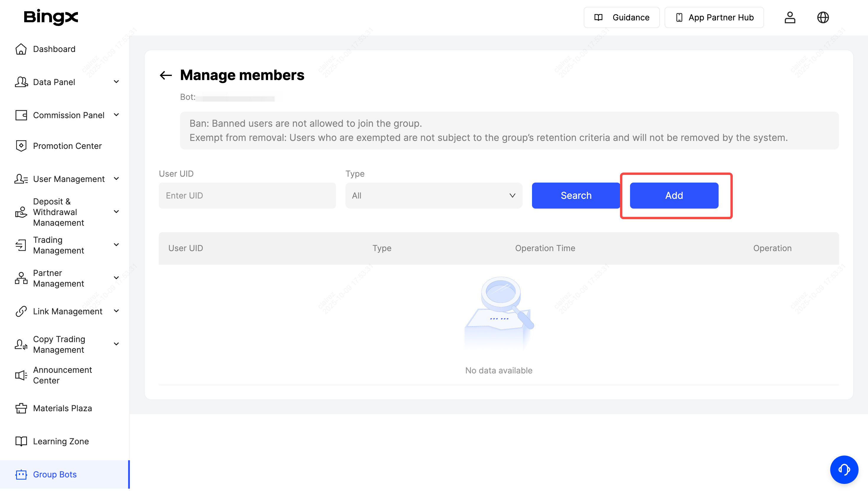Click the Materials Plaza gift icon
The width and height of the screenshot is (868, 491).
click(21, 408)
